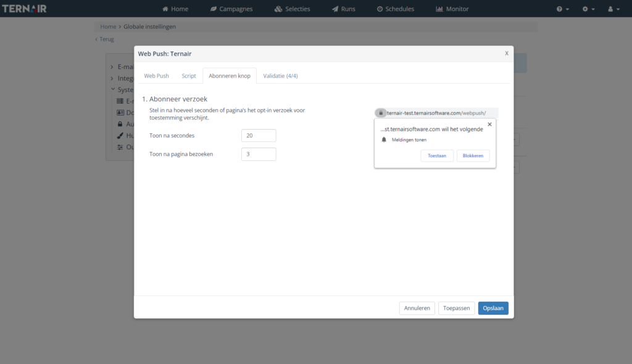
Task: Click the lock icon in preview address bar
Action: coord(380,113)
